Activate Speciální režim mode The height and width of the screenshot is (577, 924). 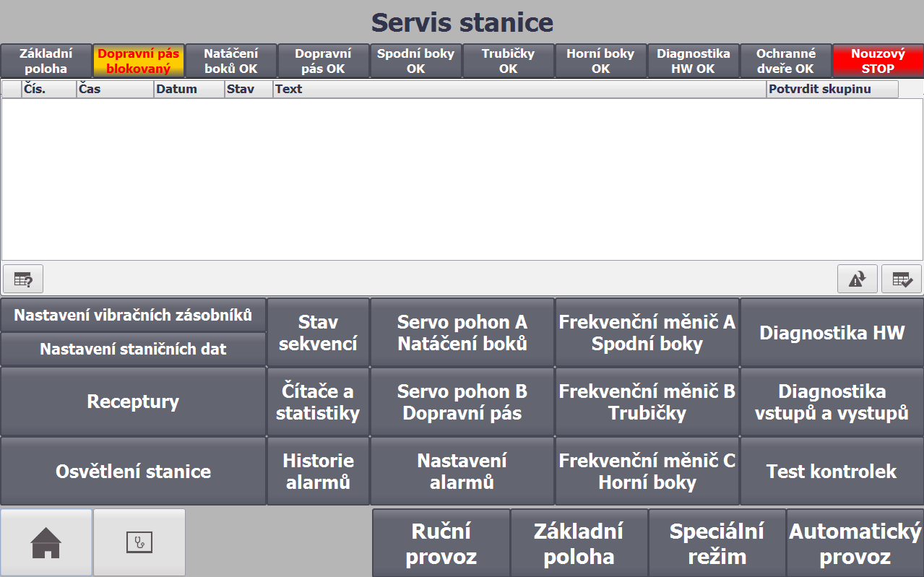point(717,544)
